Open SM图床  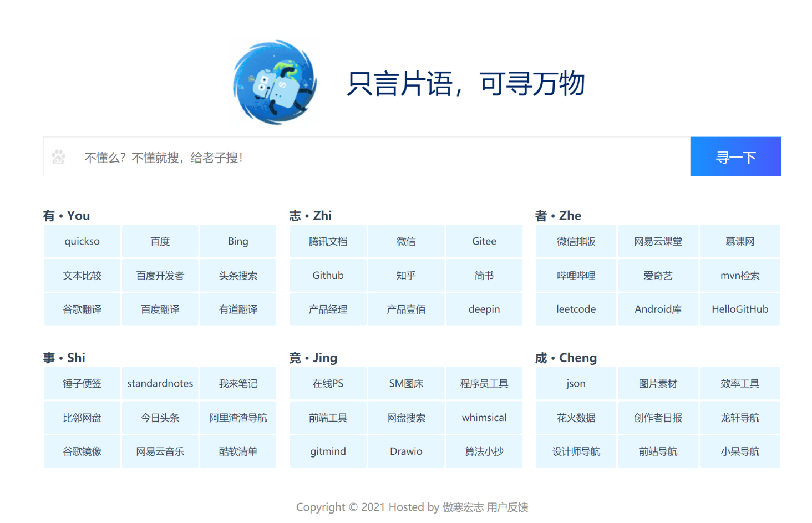point(406,384)
